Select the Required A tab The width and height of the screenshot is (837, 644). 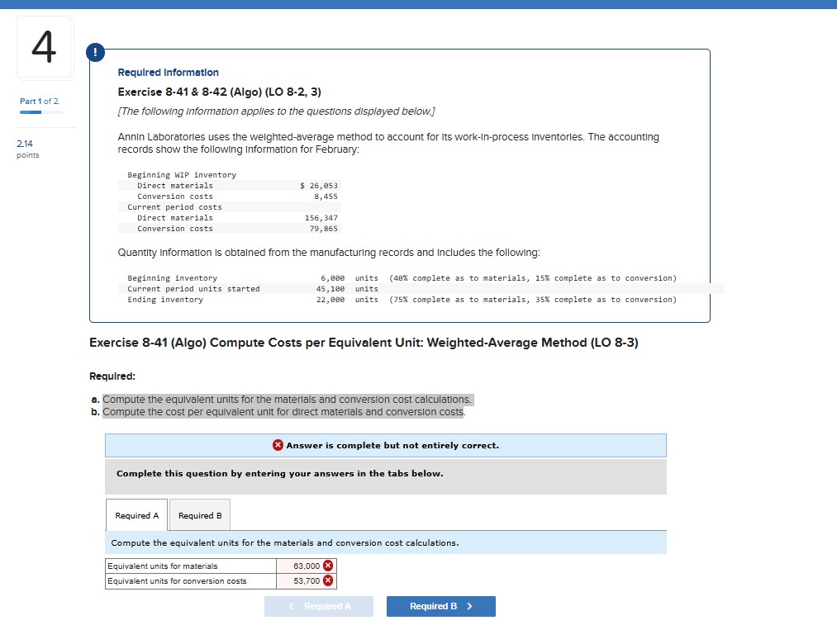point(136,514)
